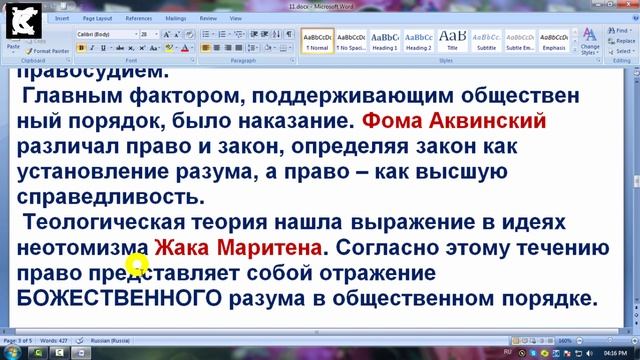Toggle Italic formatting
Screen dimensions: 640x360
click(92, 48)
